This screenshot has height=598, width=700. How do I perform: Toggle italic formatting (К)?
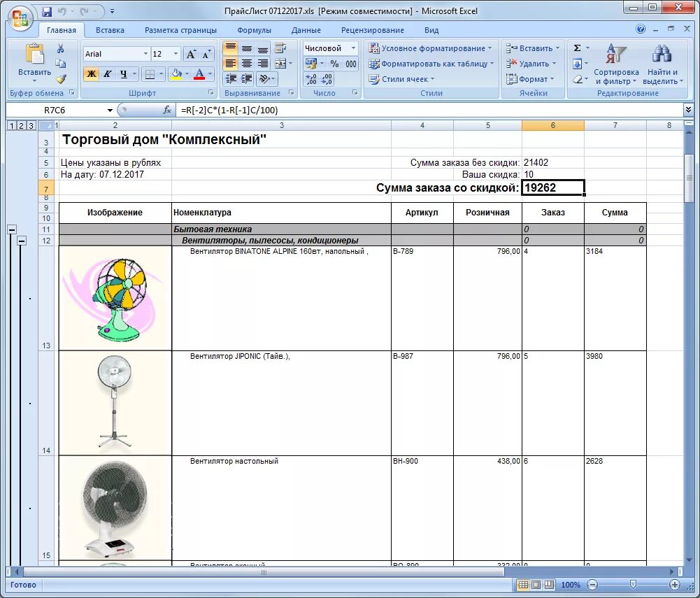pyautogui.click(x=107, y=73)
